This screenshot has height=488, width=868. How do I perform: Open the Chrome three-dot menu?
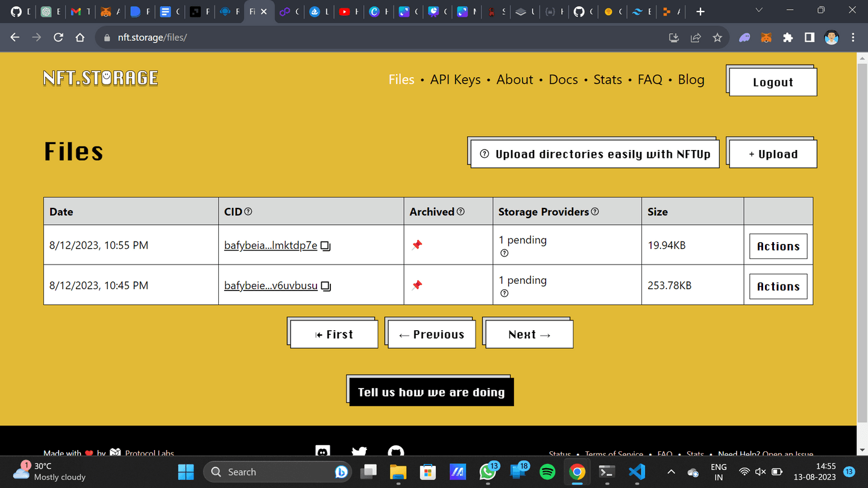(x=853, y=37)
